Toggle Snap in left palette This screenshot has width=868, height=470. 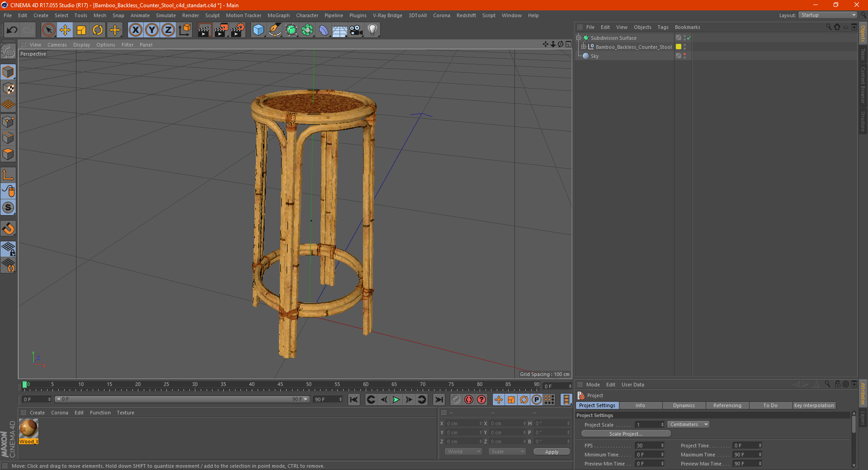tap(8, 207)
